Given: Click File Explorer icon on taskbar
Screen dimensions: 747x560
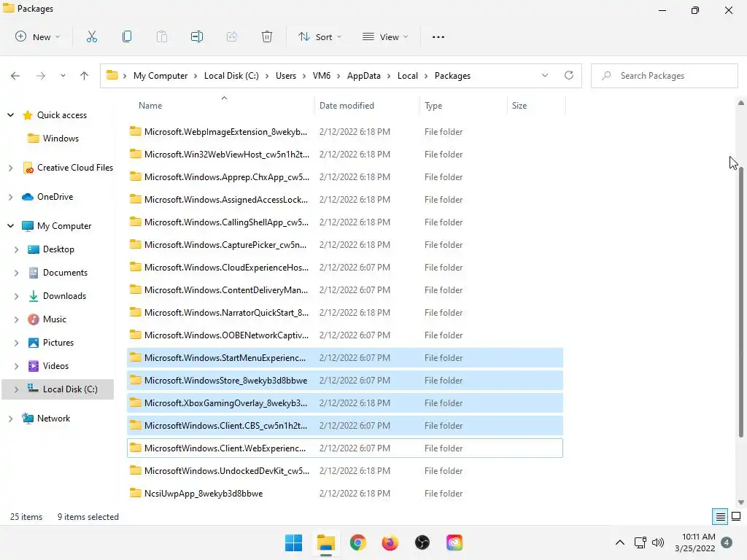Looking at the screenshot, I should 326,542.
